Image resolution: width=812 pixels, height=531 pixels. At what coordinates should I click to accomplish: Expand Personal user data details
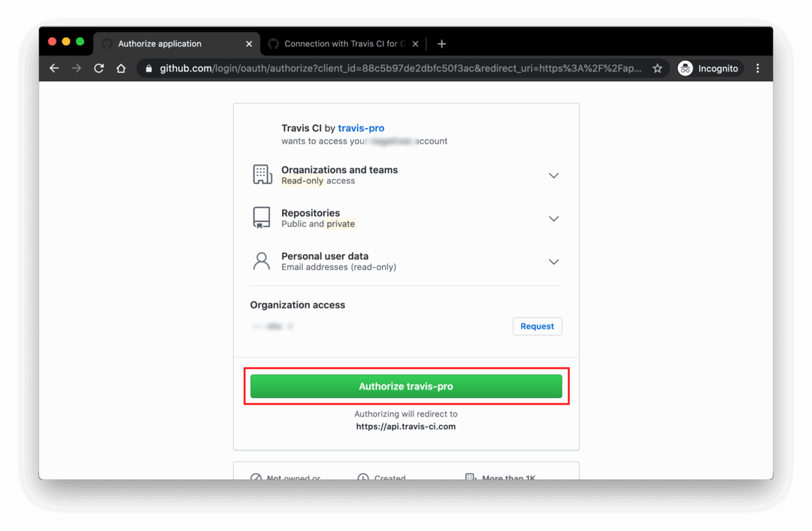553,262
